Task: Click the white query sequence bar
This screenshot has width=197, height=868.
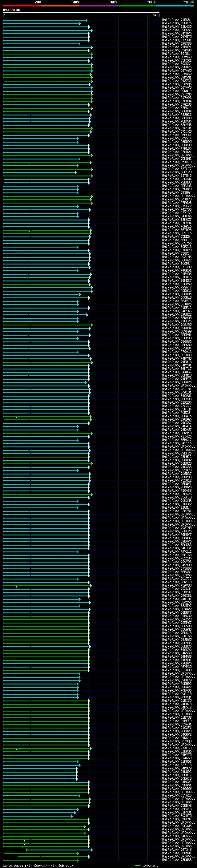Action: point(81,12)
